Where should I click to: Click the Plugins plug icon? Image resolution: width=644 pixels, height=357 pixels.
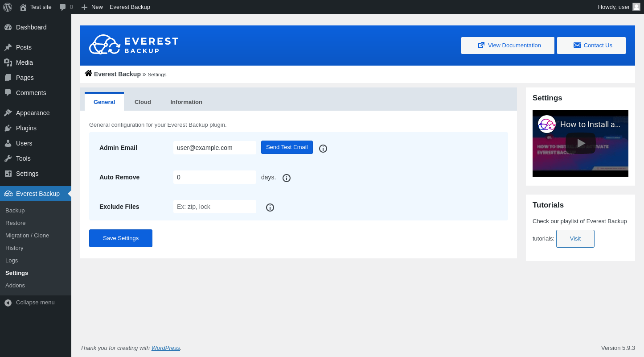point(8,128)
